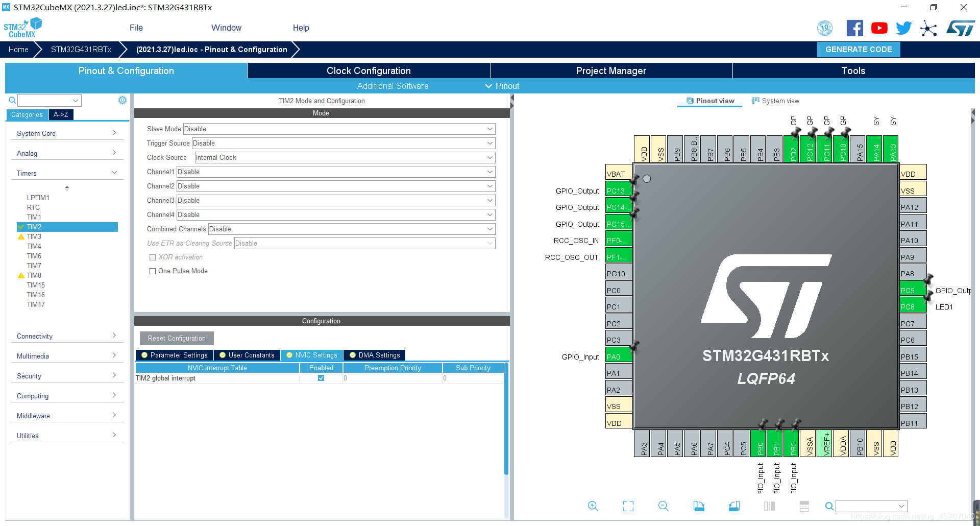Toggle TIM2 global interrupt Enabled checkbox
This screenshot has height=526, width=980.
(321, 378)
